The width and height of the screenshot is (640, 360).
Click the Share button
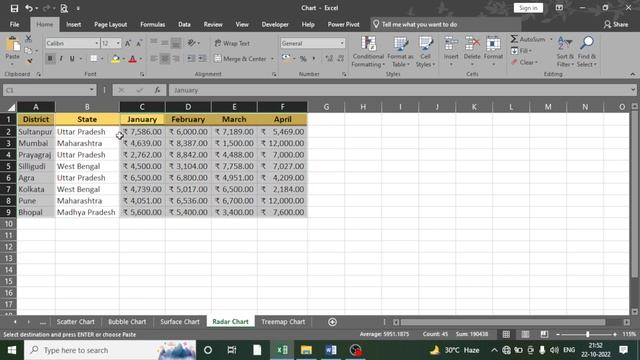(x=616, y=24)
